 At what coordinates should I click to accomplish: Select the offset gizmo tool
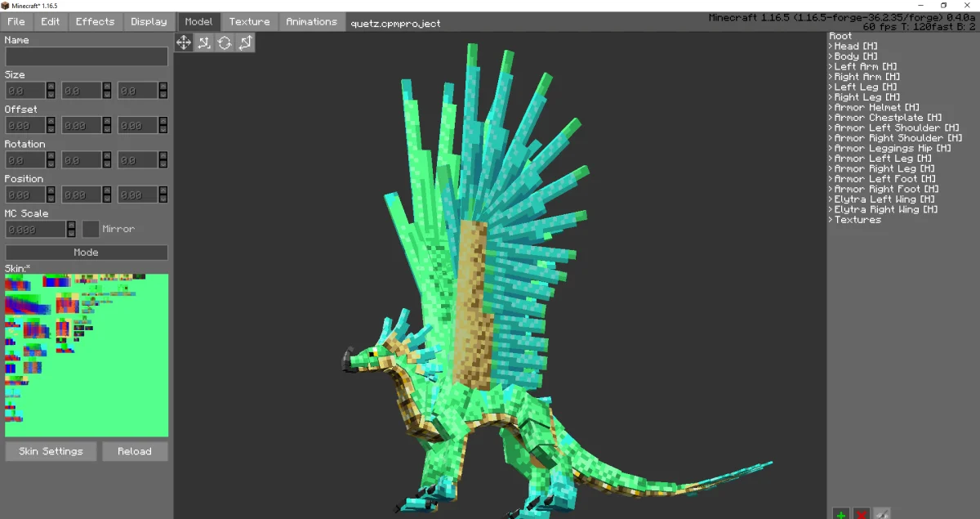pyautogui.click(x=204, y=43)
